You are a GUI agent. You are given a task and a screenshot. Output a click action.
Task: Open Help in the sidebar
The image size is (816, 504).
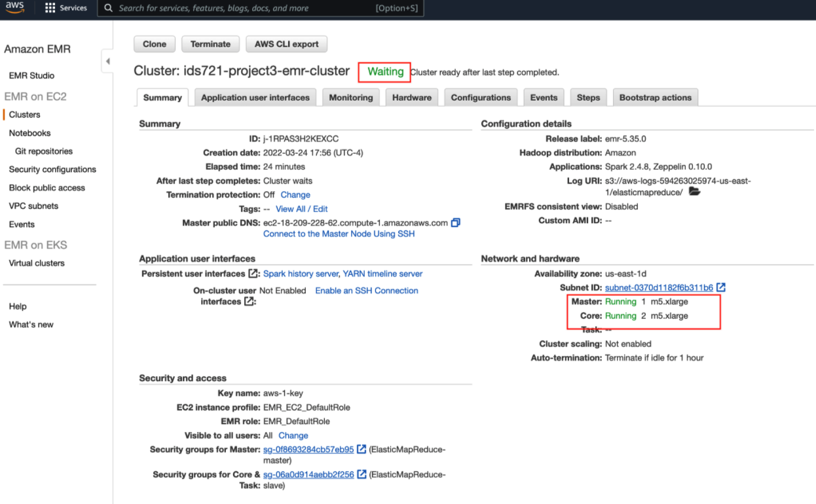click(18, 306)
